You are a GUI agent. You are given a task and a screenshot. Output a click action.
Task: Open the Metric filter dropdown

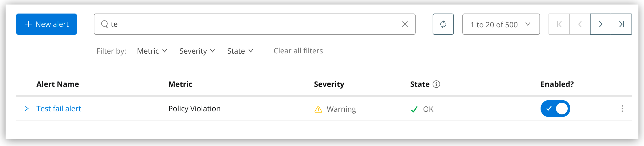coord(152,51)
